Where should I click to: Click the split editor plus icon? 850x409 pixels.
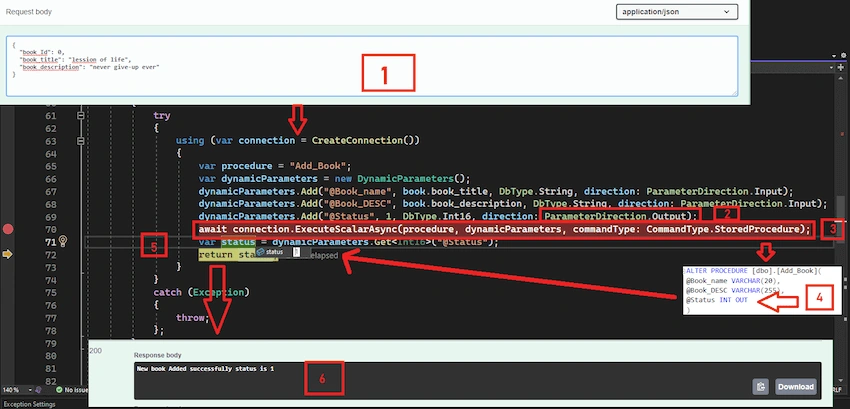tap(843, 67)
